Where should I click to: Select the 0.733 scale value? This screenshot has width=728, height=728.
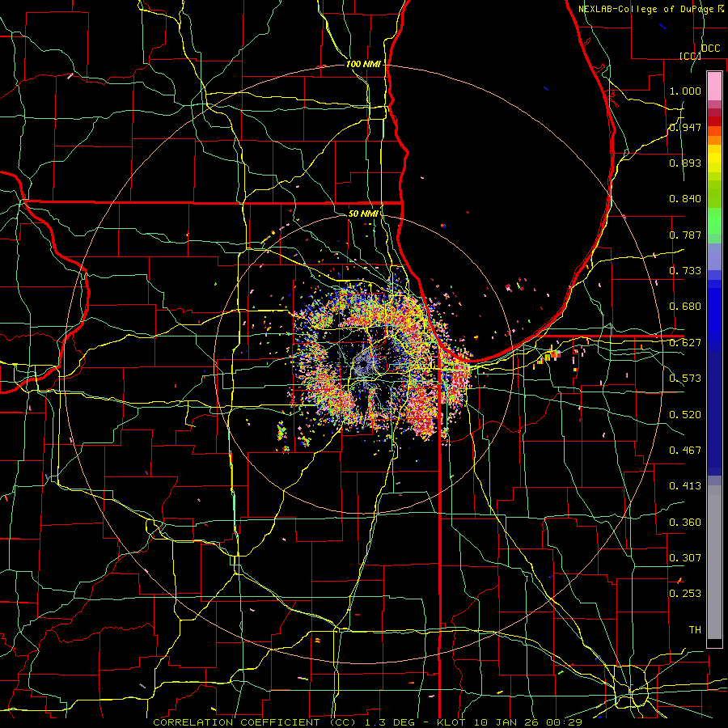[x=685, y=271]
